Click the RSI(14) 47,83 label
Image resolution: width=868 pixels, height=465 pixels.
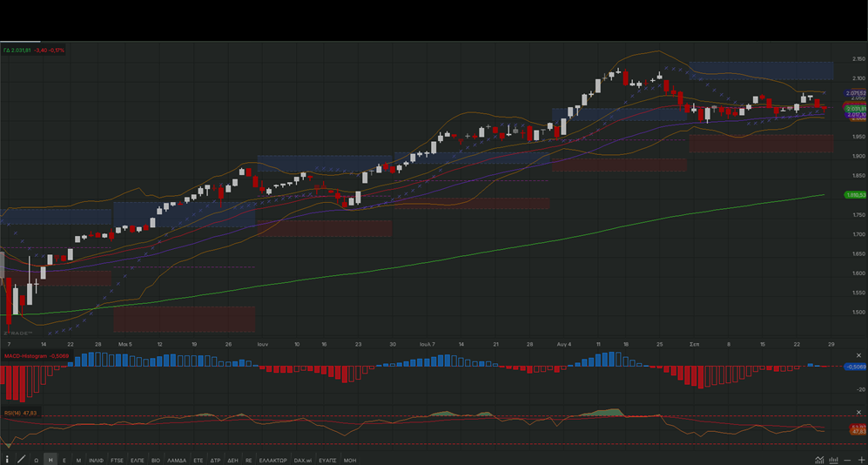coord(21,413)
